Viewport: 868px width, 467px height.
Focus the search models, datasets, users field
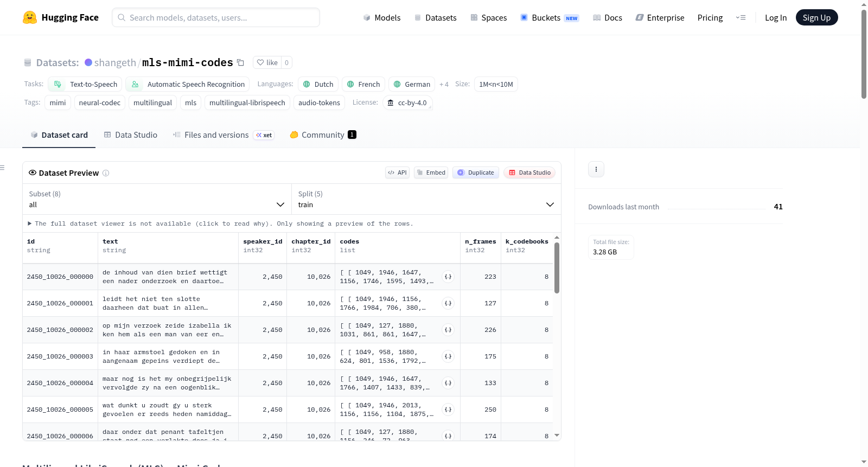click(216, 17)
